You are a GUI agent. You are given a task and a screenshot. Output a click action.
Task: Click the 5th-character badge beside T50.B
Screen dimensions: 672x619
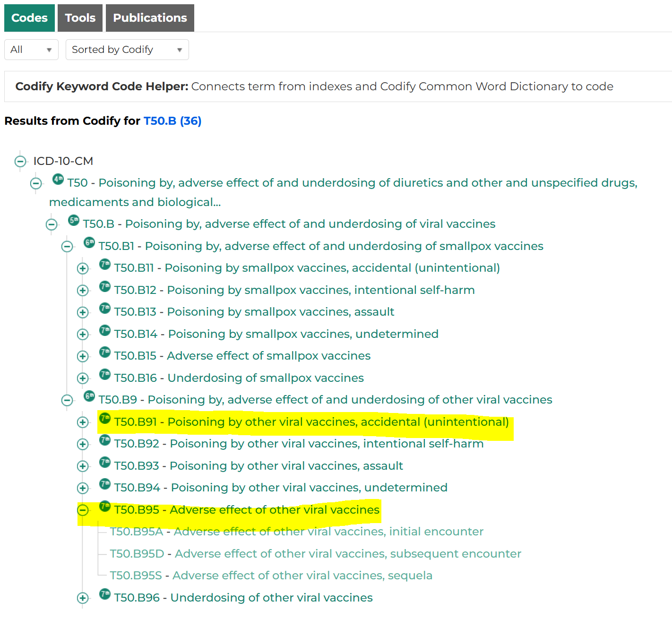[x=74, y=220]
